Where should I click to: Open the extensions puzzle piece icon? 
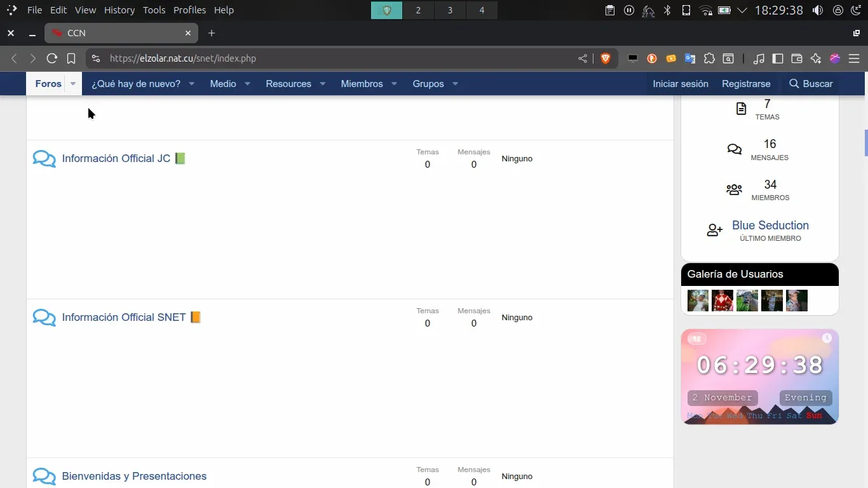(709, 58)
